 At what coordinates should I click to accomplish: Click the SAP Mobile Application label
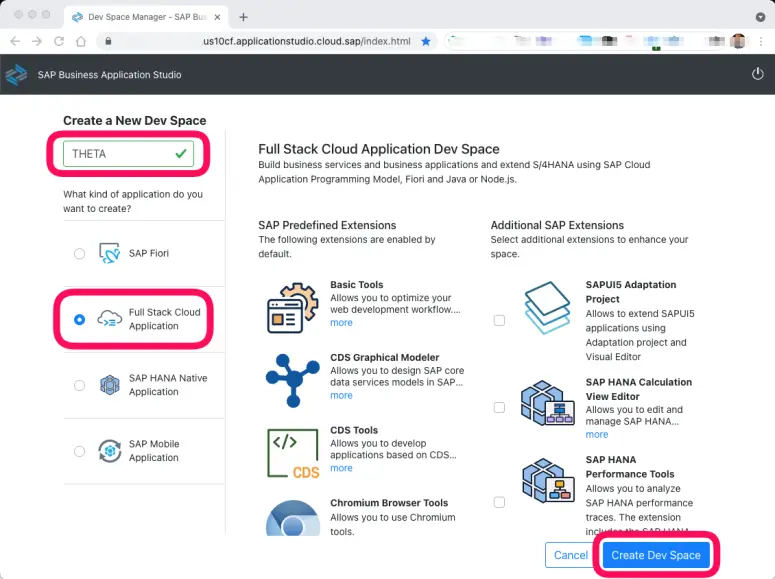tap(154, 450)
